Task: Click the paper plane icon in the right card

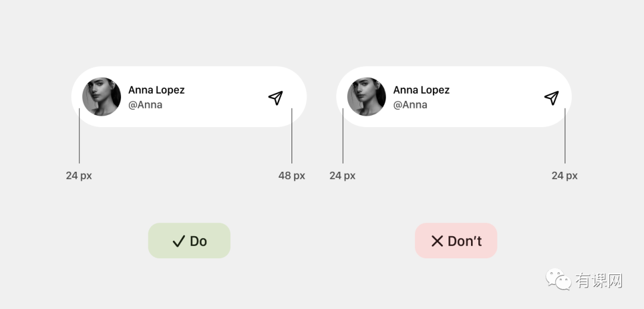Action: pos(552,98)
